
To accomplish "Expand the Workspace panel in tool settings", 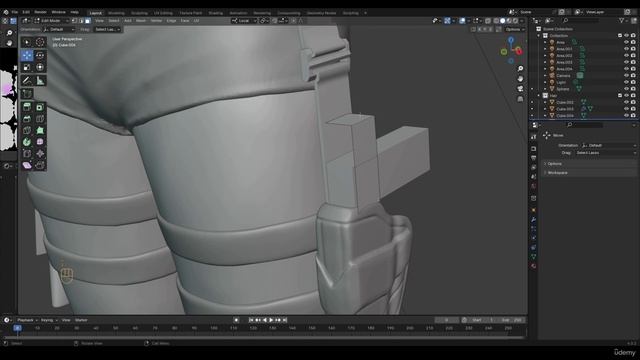I will click(590, 173).
